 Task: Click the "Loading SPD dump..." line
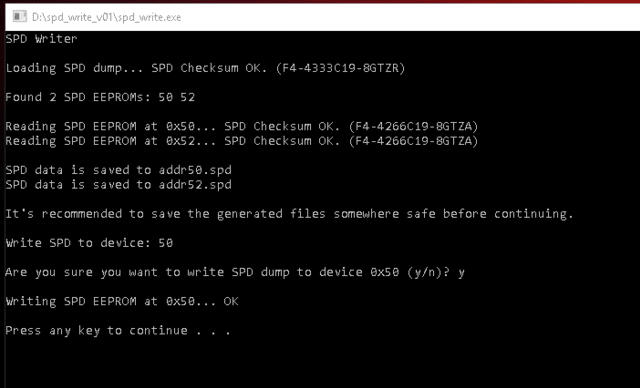[x=205, y=68]
